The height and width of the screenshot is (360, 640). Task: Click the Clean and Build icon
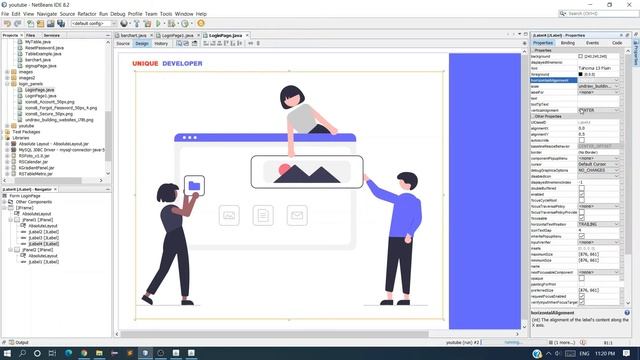pos(147,24)
